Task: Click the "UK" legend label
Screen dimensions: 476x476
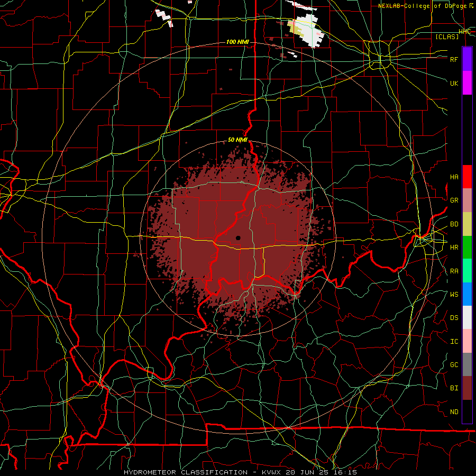Action: coord(454,83)
